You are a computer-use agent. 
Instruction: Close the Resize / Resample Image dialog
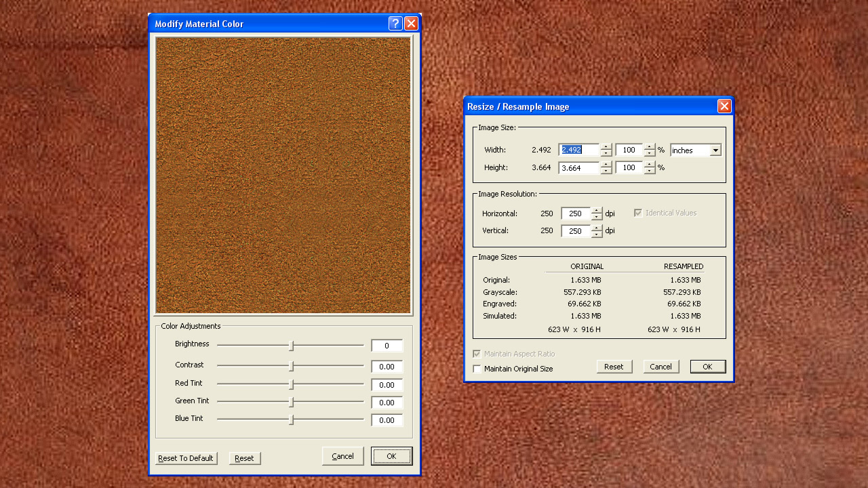(724, 106)
